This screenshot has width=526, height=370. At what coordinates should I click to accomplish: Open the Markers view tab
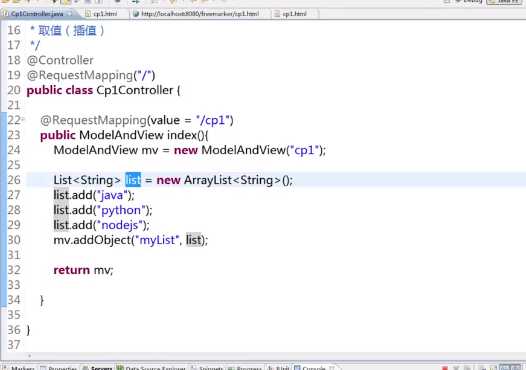19,368
